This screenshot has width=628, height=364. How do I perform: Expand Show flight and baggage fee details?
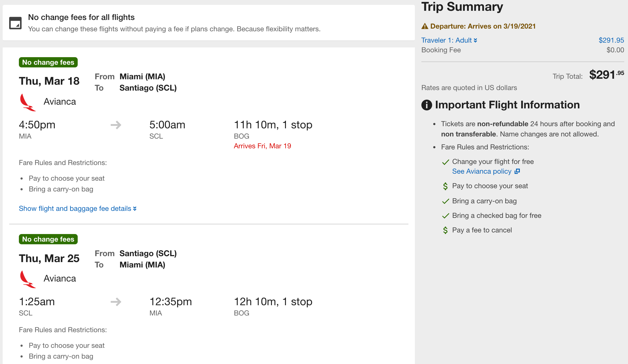click(x=78, y=208)
